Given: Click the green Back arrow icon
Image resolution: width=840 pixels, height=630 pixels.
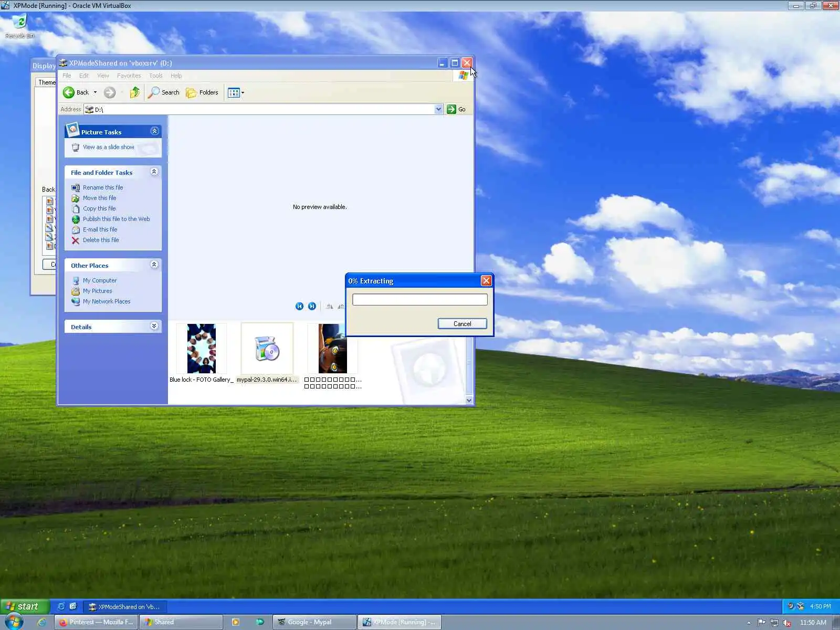Looking at the screenshot, I should 69,92.
